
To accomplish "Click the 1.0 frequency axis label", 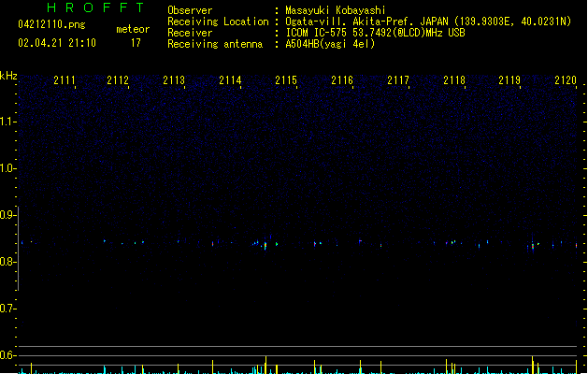I will [x=7, y=168].
